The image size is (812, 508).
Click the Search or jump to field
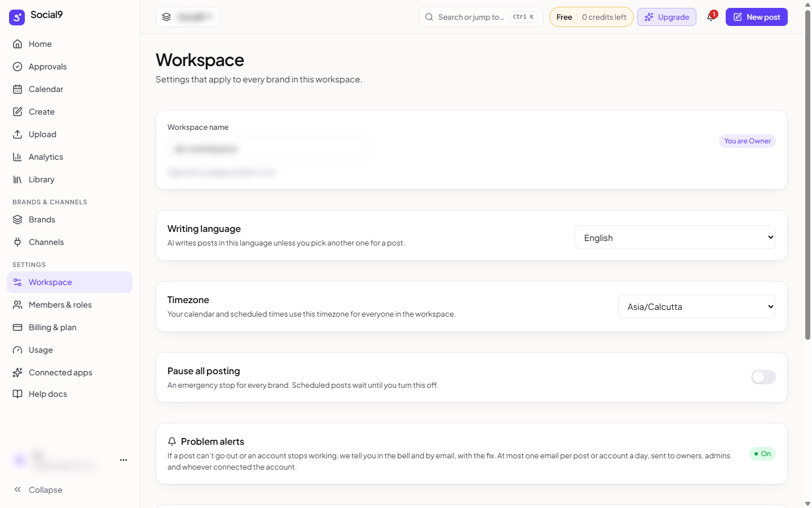(x=481, y=17)
